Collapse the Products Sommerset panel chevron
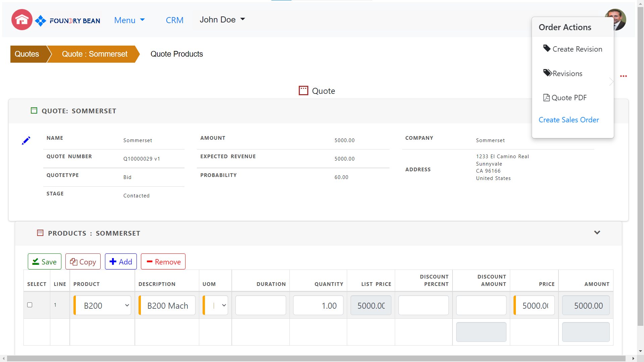Image resolution: width=644 pixels, height=362 pixels. pyautogui.click(x=597, y=233)
